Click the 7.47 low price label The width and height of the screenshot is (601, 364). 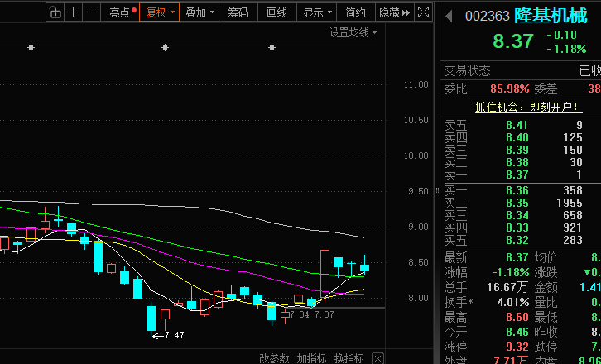(175, 336)
